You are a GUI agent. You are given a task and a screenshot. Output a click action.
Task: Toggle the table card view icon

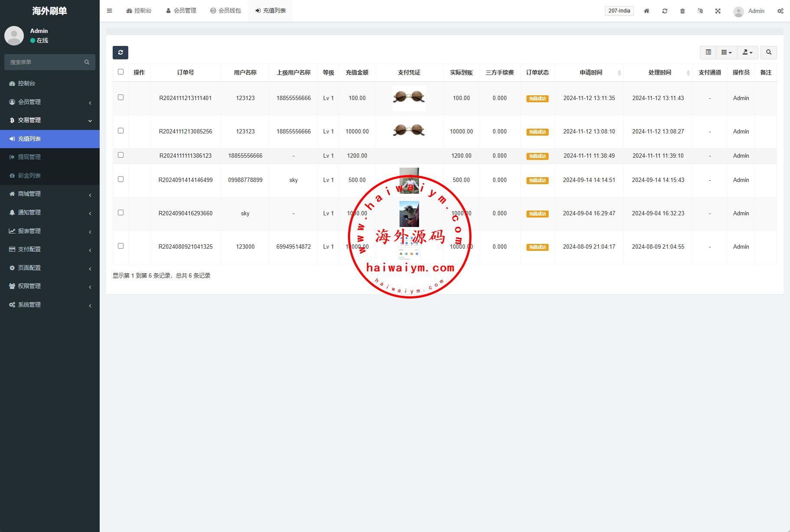tap(708, 52)
